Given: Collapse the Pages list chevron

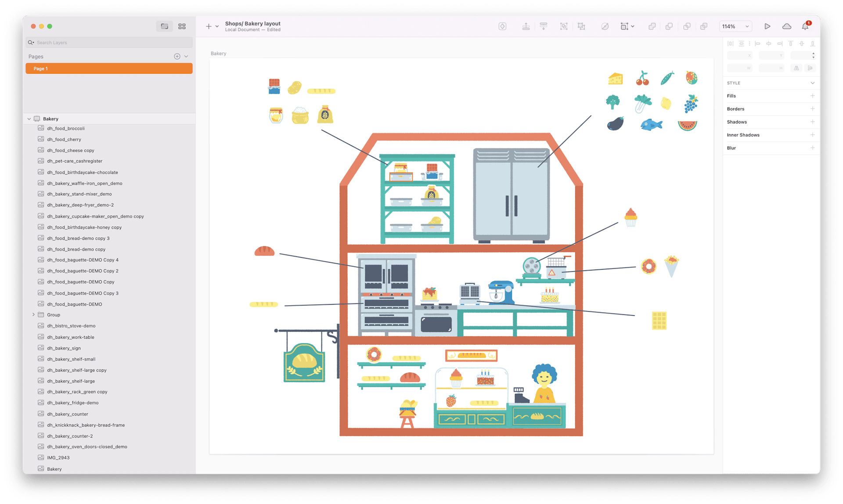Looking at the screenshot, I should point(186,56).
